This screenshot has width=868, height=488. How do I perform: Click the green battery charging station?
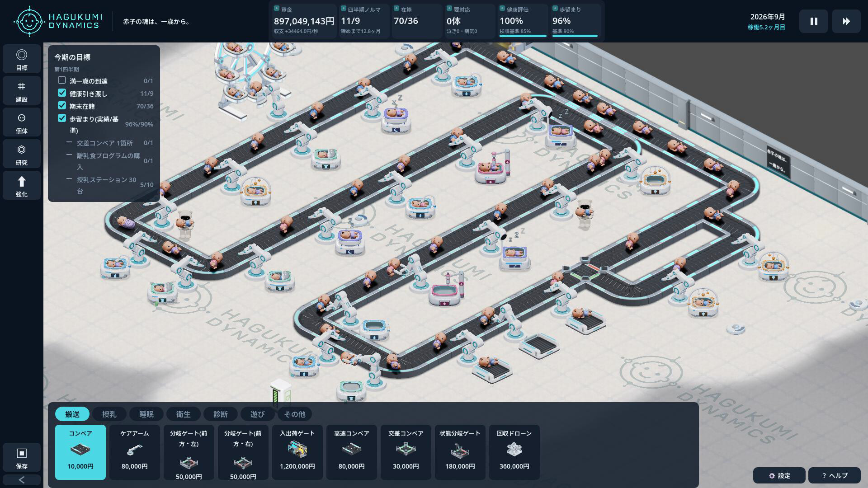point(280,392)
